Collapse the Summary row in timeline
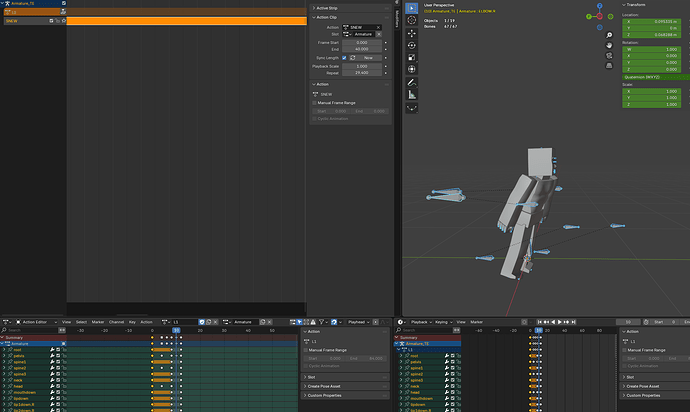690x412 pixels. (x=396, y=338)
